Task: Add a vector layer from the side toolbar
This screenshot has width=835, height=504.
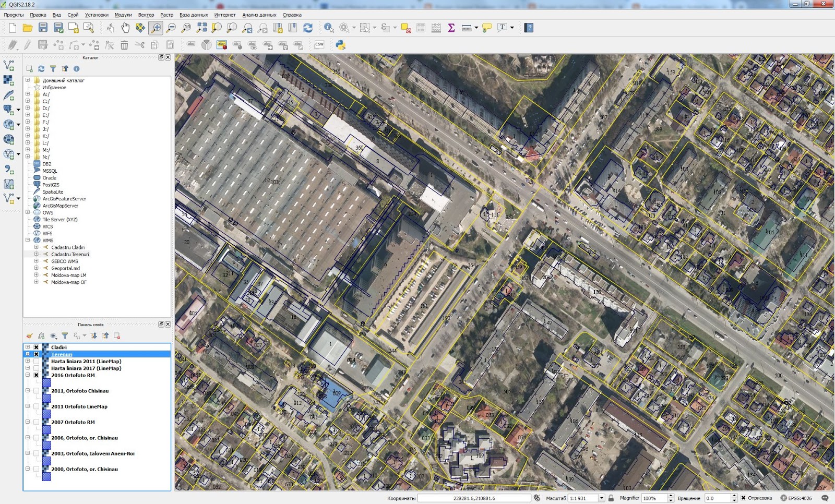Action: 8,65
